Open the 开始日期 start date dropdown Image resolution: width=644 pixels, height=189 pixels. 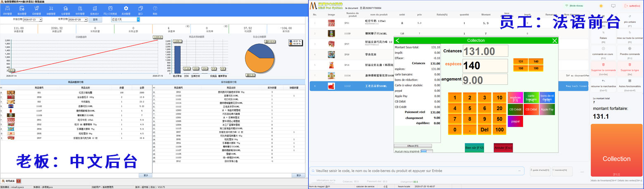41,19
